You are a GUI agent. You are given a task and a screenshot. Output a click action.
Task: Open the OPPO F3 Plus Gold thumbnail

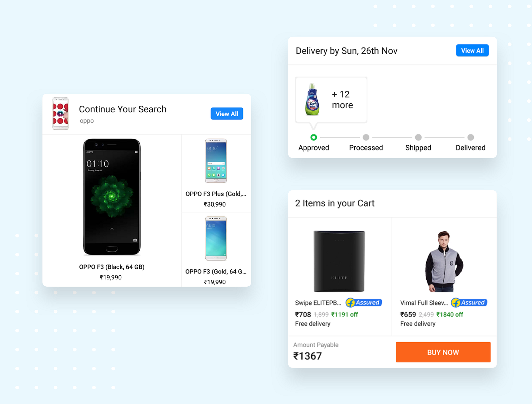pos(216,161)
